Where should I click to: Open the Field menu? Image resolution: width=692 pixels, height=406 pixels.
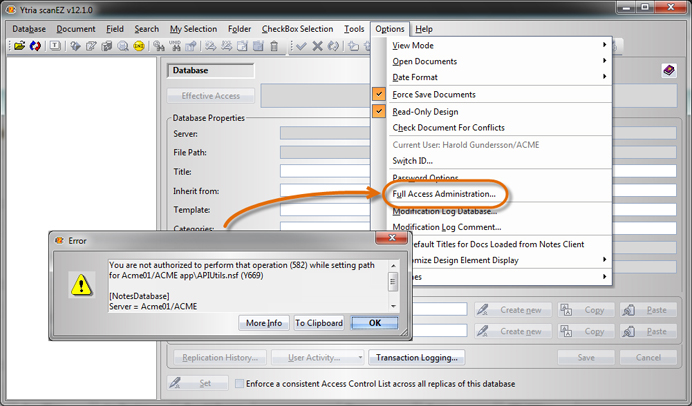115,29
